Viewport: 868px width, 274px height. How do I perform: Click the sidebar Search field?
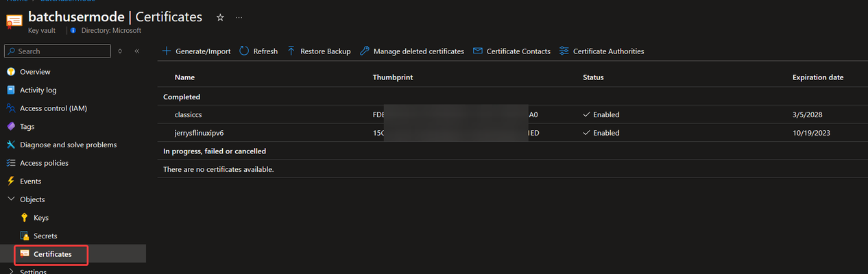pos(58,51)
